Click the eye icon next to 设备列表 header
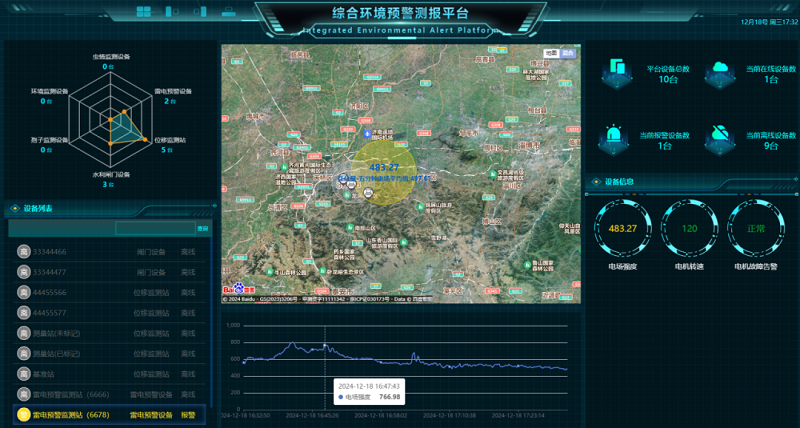Screen dimensions: 800x428 (14, 209)
